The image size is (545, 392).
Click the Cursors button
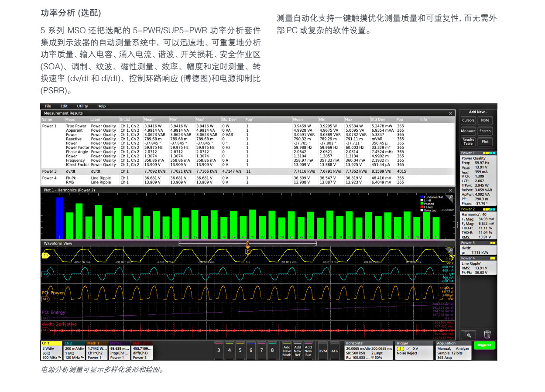coord(468,120)
